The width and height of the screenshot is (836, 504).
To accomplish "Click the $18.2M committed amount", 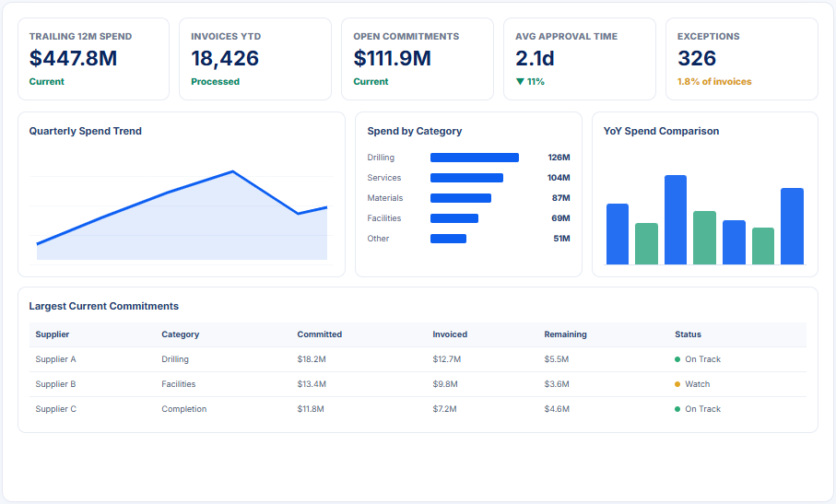I will click(312, 359).
